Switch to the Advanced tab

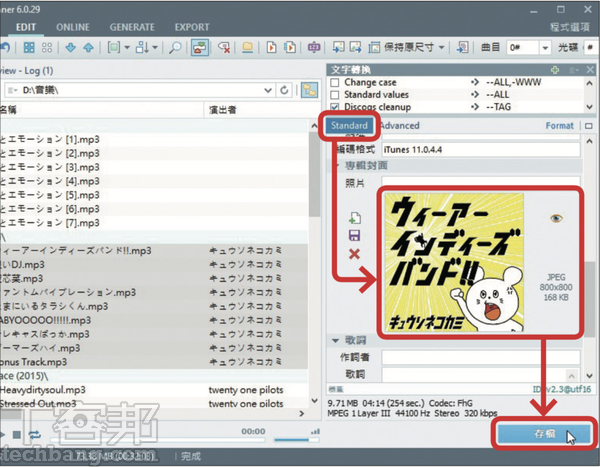(x=400, y=126)
